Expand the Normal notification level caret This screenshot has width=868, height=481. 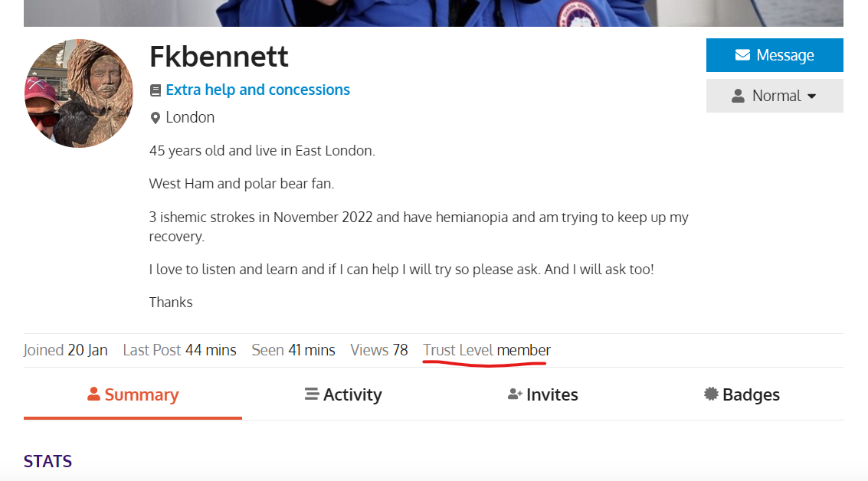pos(812,97)
